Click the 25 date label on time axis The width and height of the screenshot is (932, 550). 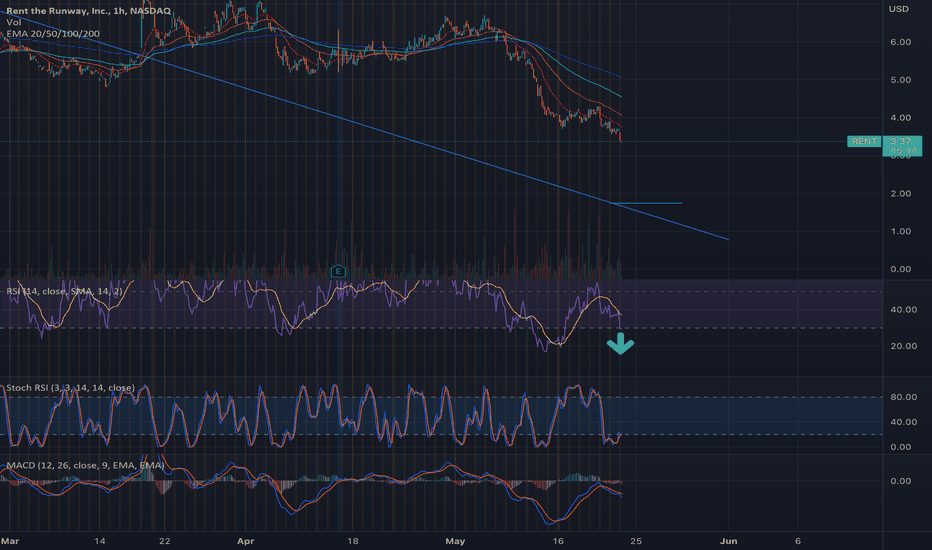636,541
